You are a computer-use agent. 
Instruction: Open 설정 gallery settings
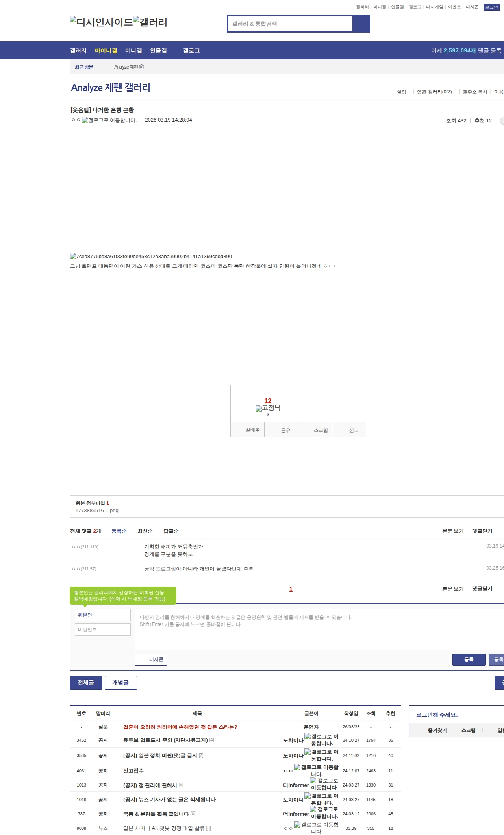pos(402,92)
